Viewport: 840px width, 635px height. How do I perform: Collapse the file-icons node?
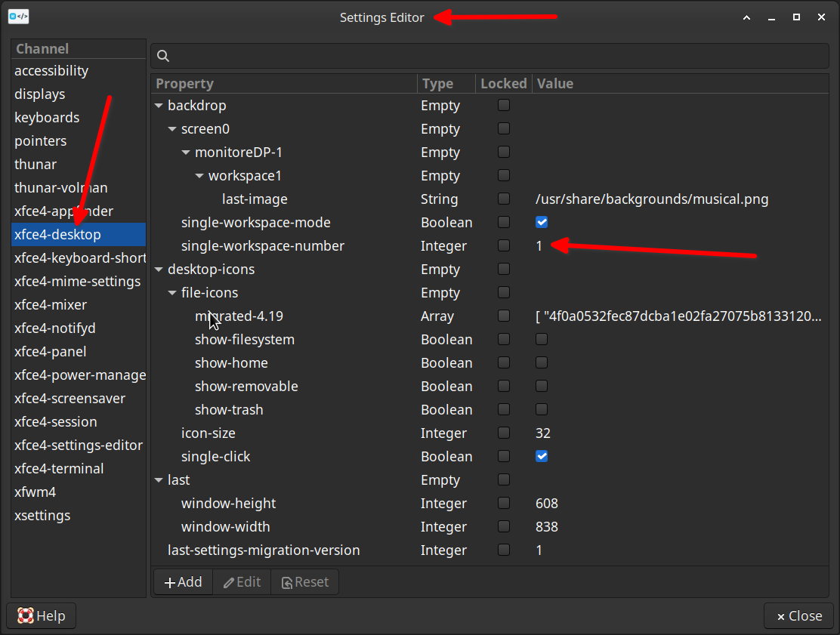click(x=172, y=293)
